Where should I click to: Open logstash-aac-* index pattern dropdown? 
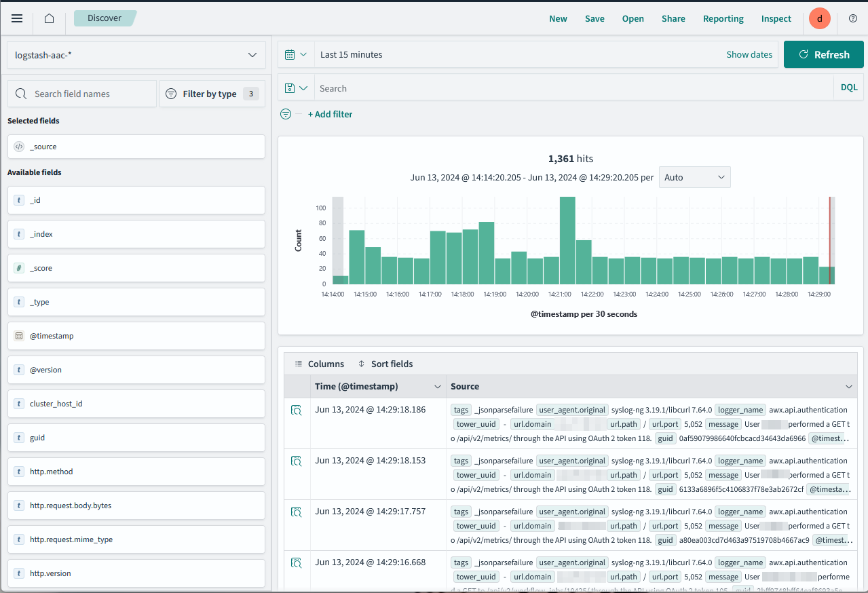point(136,55)
